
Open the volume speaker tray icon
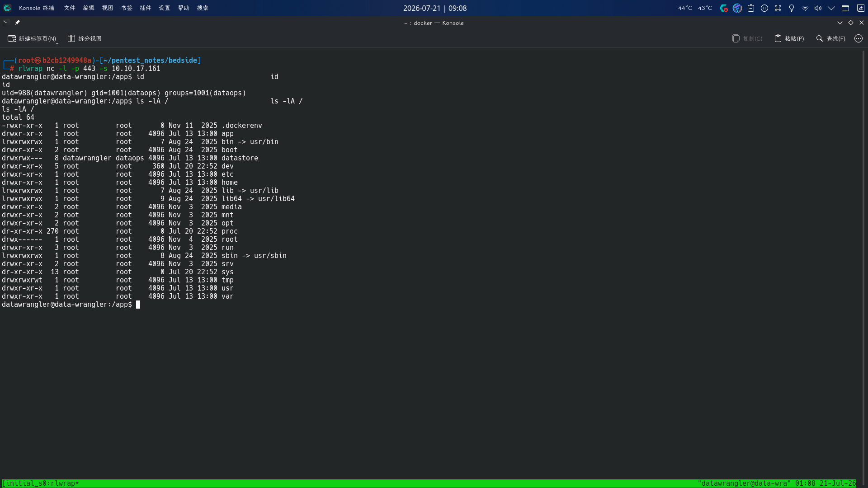[x=818, y=8]
